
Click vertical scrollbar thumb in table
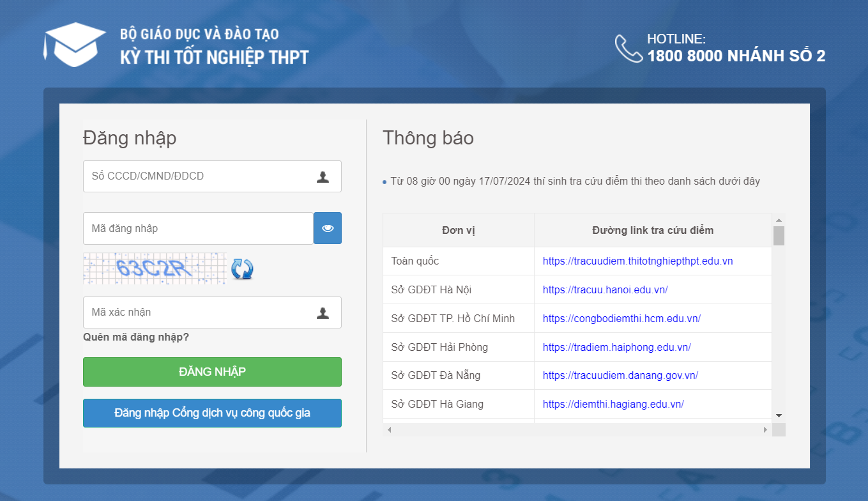779,235
